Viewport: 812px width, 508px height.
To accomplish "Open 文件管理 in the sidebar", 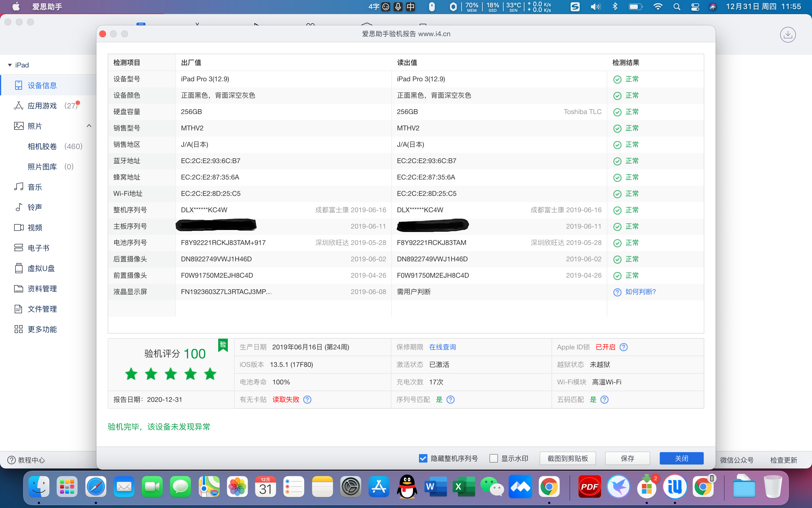I will (x=48, y=309).
